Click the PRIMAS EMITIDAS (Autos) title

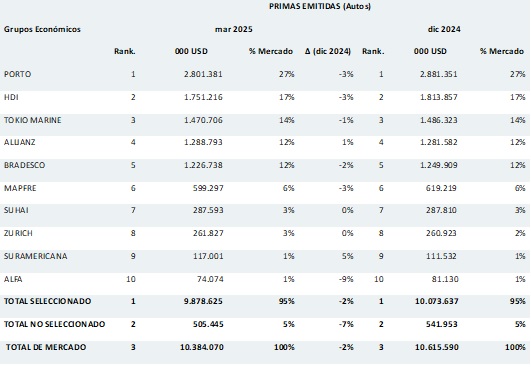[x=320, y=6]
